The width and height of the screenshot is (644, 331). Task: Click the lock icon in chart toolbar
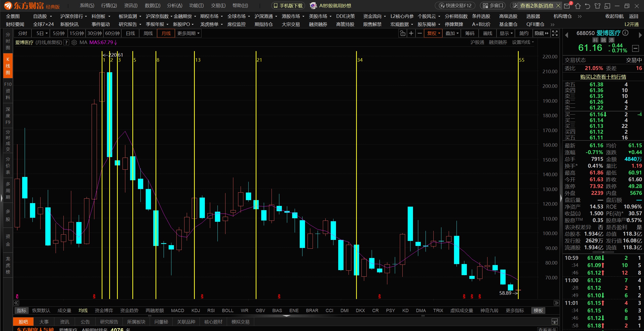[x=403, y=33]
